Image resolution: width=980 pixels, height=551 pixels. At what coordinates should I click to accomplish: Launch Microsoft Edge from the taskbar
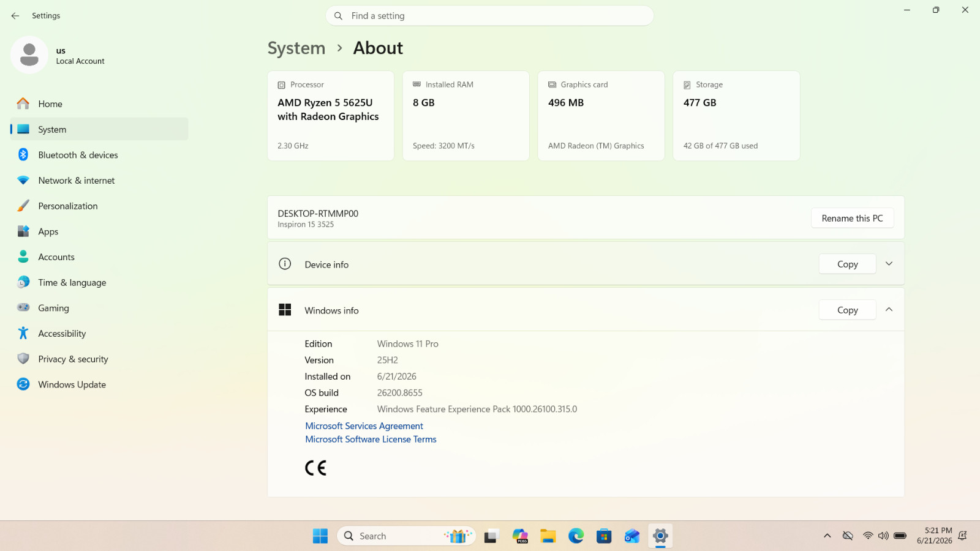coord(576,536)
